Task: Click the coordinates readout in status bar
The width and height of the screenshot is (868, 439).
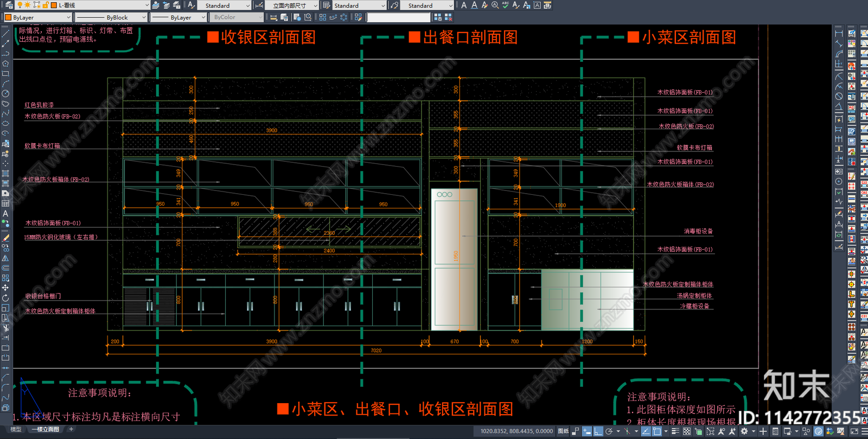Action: [x=516, y=431]
